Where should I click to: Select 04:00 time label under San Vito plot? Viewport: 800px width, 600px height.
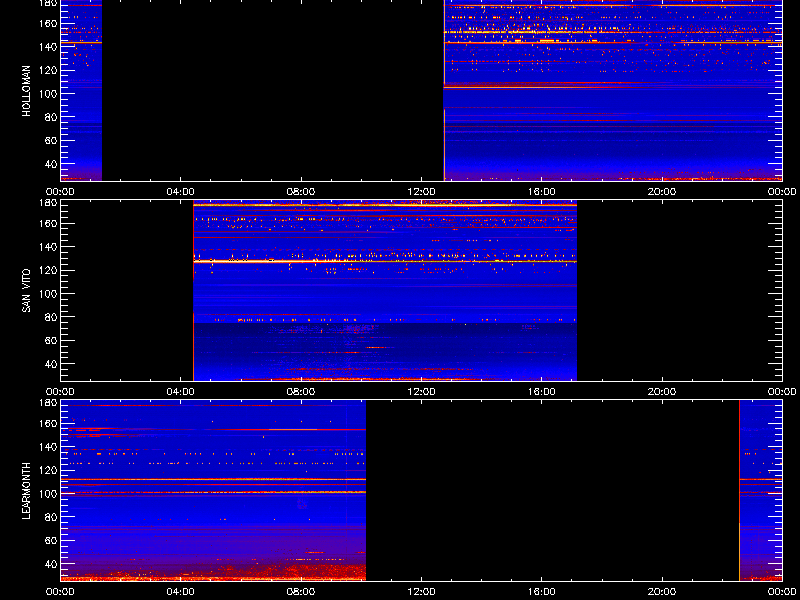pyautogui.click(x=181, y=392)
